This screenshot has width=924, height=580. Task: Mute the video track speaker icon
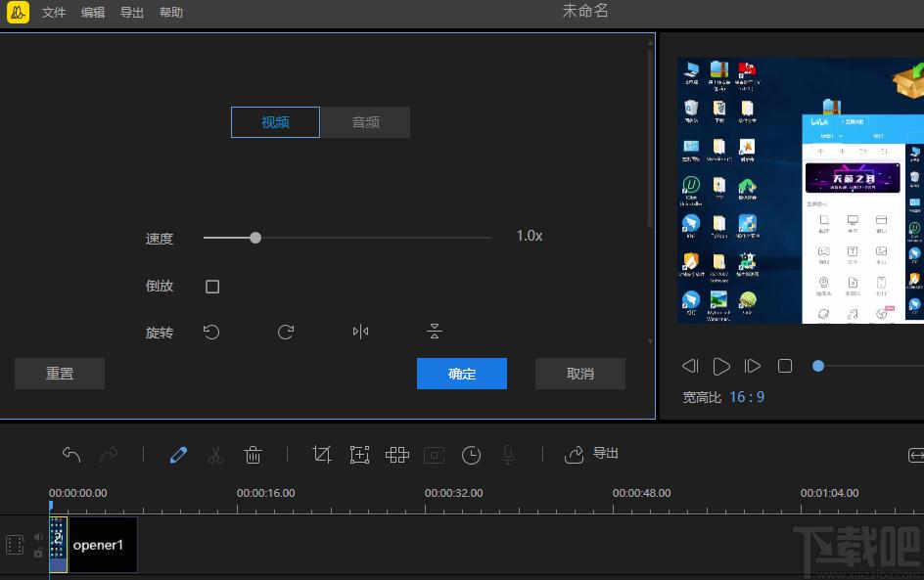pyautogui.click(x=38, y=537)
